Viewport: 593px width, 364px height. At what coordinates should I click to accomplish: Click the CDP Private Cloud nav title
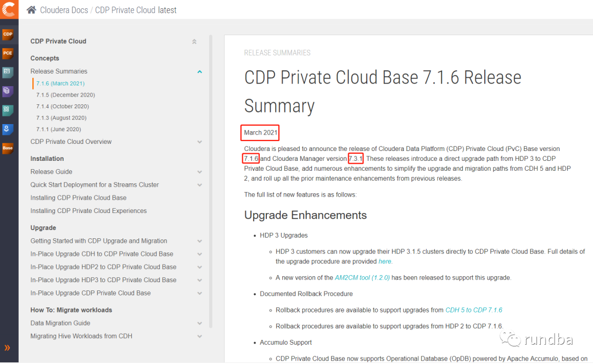click(58, 41)
